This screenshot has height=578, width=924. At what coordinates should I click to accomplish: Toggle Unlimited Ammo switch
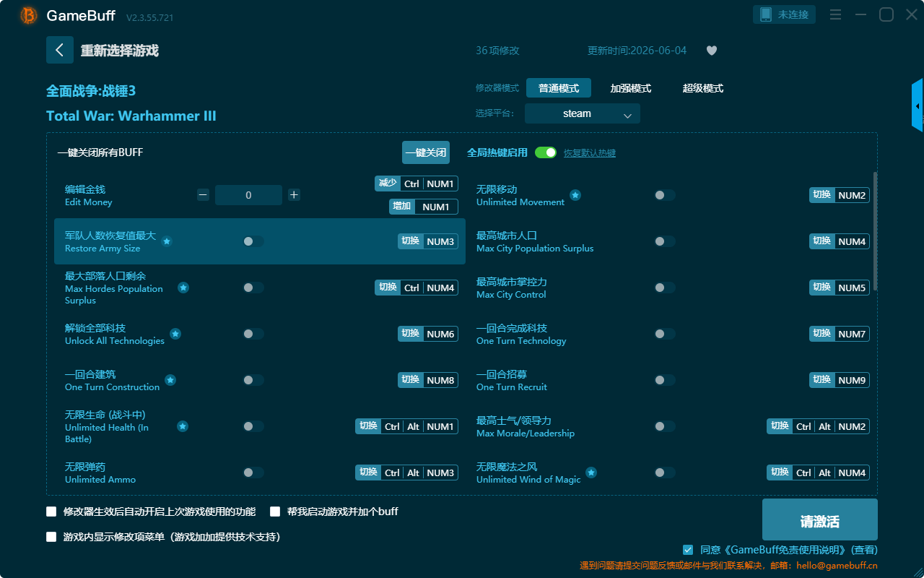[253, 473]
